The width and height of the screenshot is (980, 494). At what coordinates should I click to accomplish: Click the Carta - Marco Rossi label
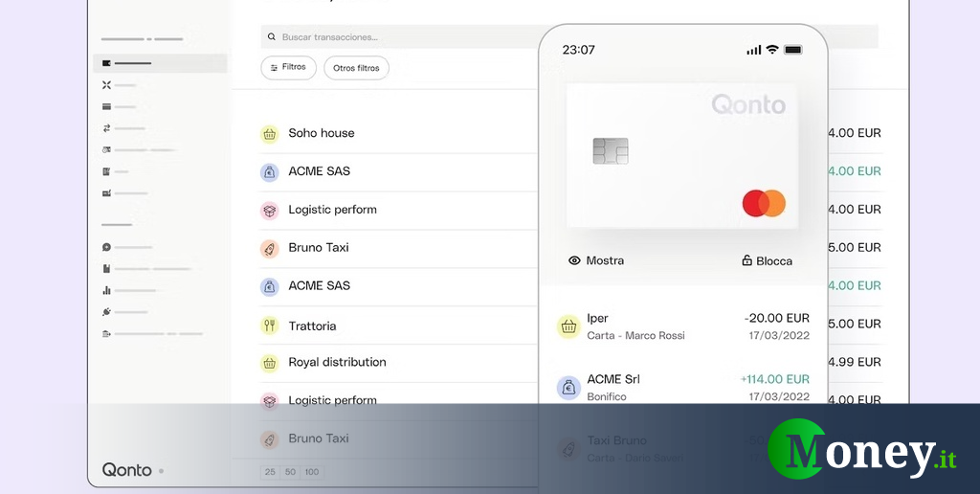(635, 336)
